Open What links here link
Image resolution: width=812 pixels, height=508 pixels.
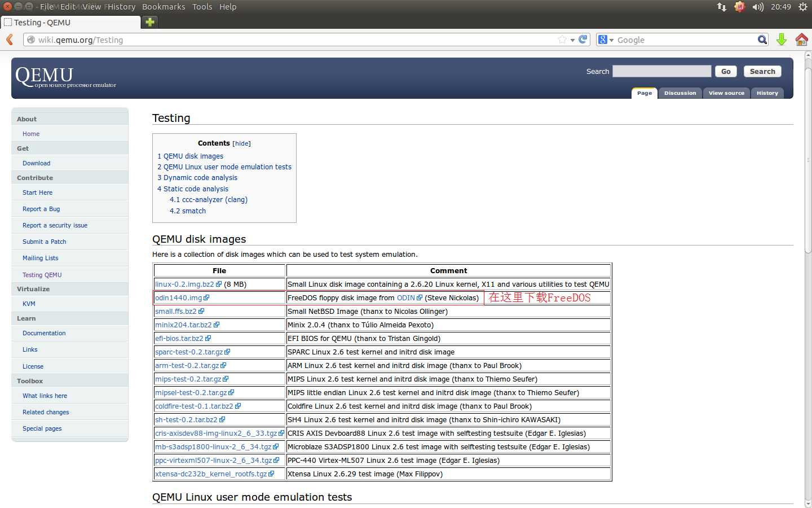(45, 396)
